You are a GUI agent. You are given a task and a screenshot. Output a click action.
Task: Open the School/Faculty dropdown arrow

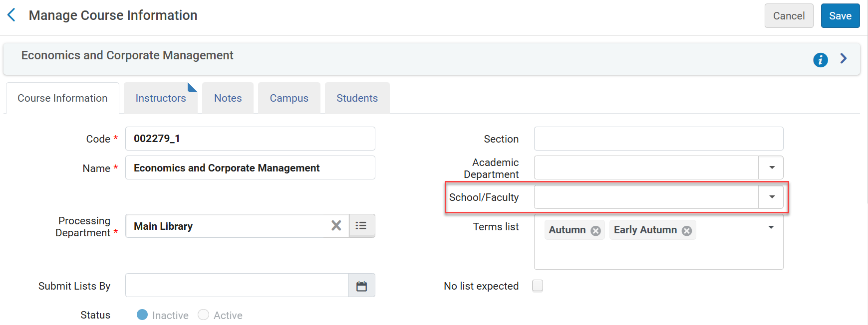[x=772, y=197]
